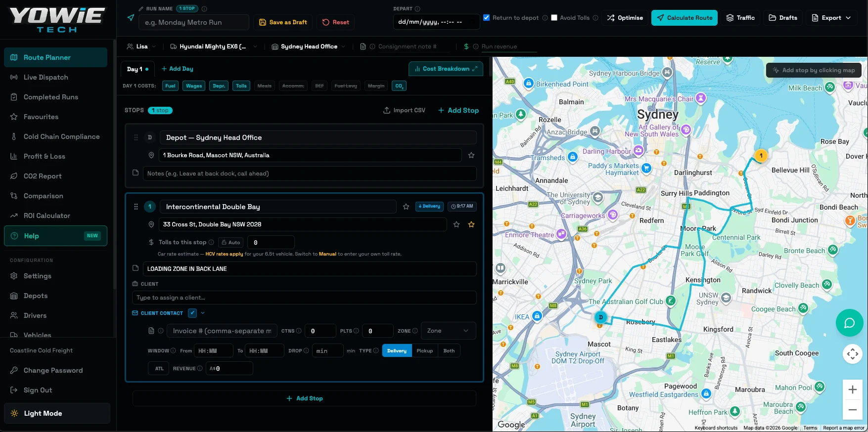Viewport: 868px width, 432px height.
Task: Click the invoice document icon
Action: (152, 331)
